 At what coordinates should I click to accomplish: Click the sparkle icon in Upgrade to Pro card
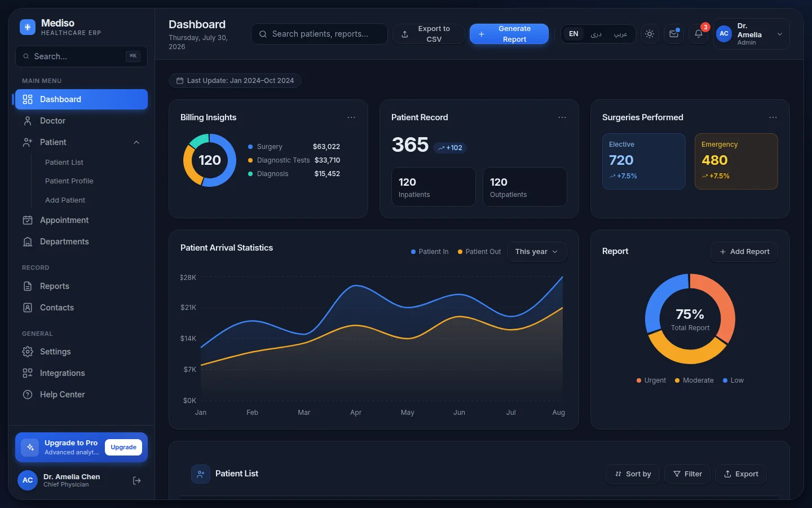point(30,447)
